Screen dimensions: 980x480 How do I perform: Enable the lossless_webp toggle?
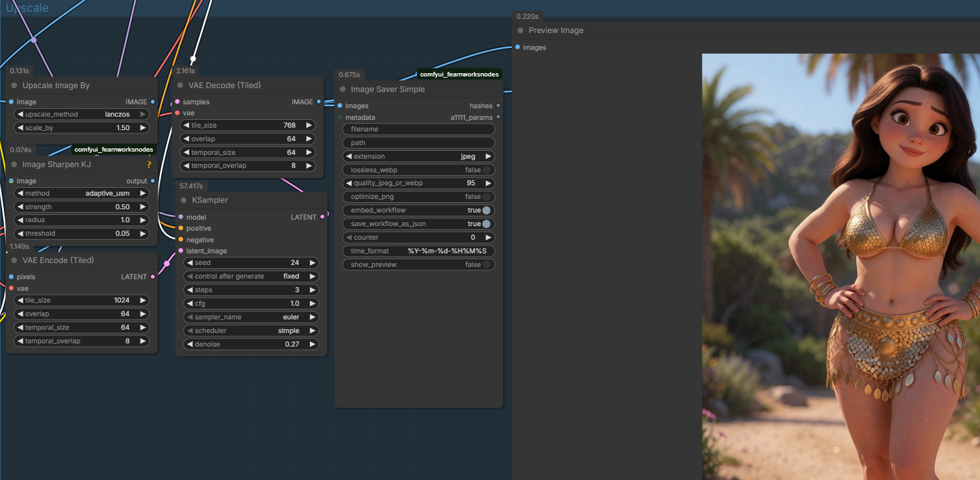point(487,170)
